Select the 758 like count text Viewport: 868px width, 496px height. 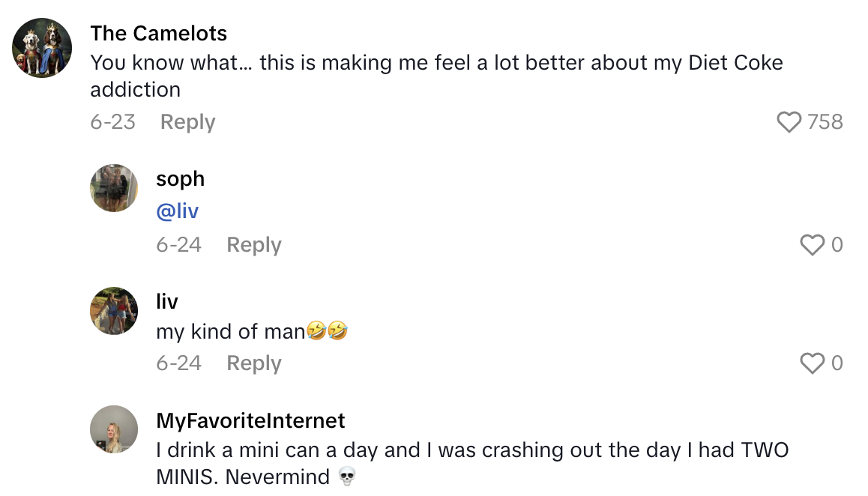826,121
